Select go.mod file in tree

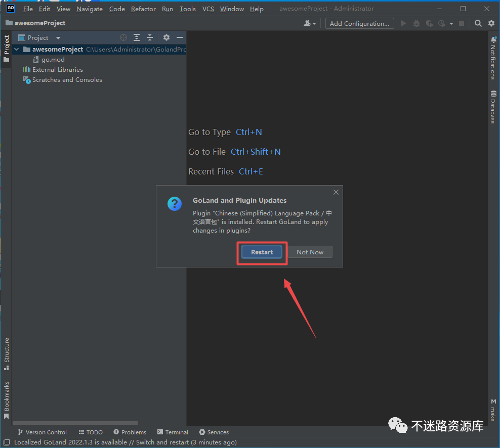49,60
